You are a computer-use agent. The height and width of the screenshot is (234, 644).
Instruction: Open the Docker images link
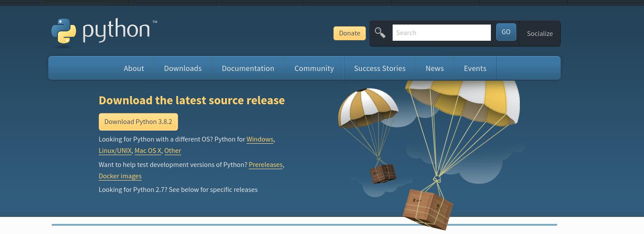(x=120, y=176)
